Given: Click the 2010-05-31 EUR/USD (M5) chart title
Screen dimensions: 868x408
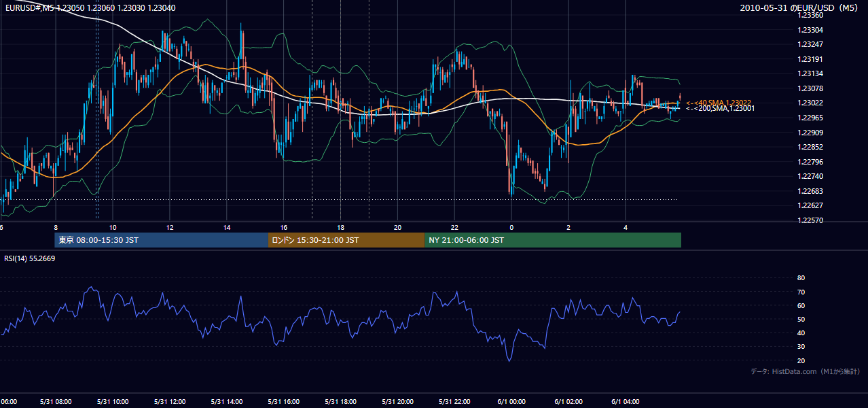Looking at the screenshot, I should (799, 7).
